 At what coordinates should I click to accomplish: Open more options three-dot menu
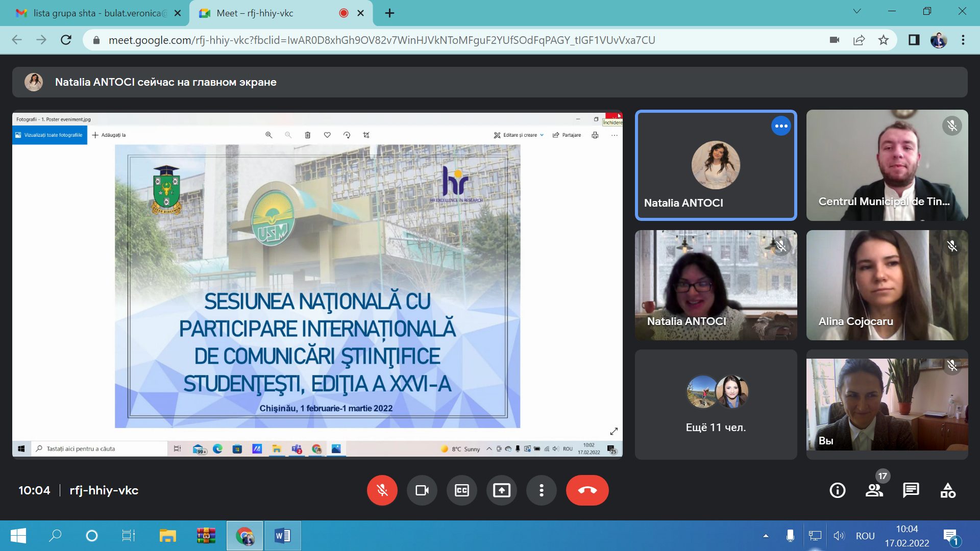click(541, 490)
